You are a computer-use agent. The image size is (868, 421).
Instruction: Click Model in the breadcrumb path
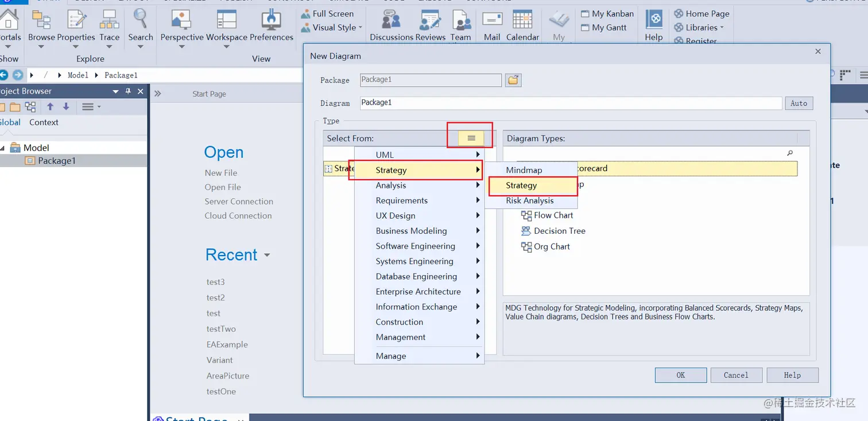78,75
